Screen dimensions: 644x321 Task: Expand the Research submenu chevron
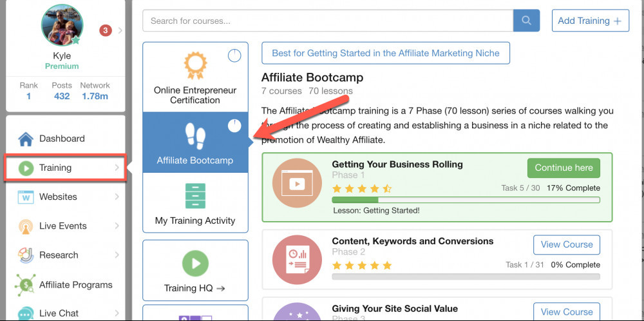point(117,255)
